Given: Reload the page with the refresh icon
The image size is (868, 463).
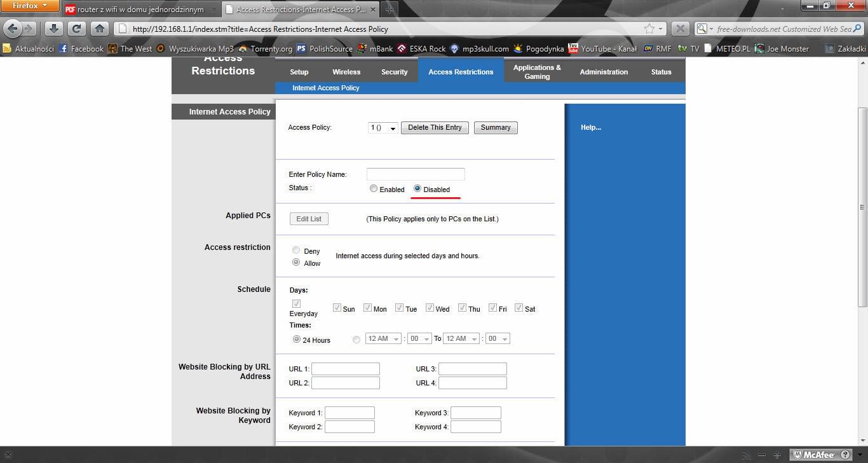Looking at the screenshot, I should coord(76,29).
